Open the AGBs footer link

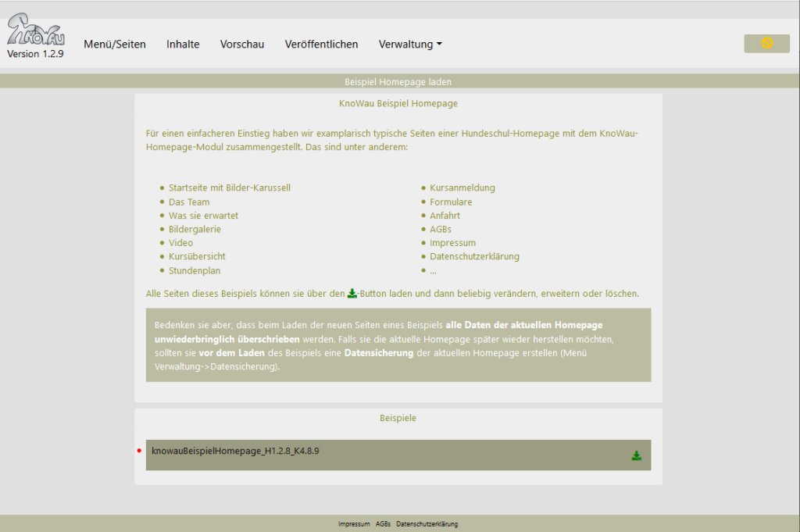coord(383,524)
